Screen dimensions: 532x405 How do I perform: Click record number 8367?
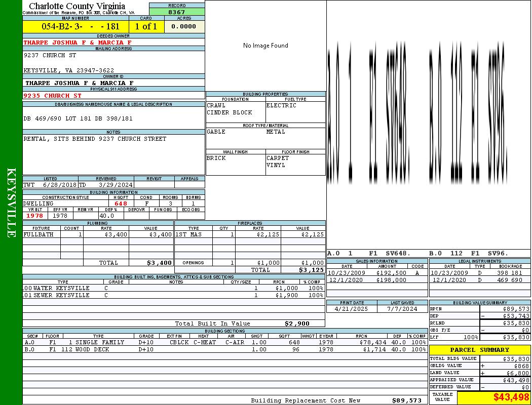[177, 12]
